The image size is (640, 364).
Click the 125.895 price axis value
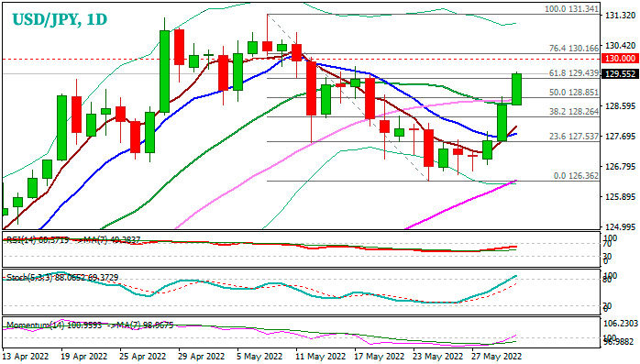(x=620, y=197)
